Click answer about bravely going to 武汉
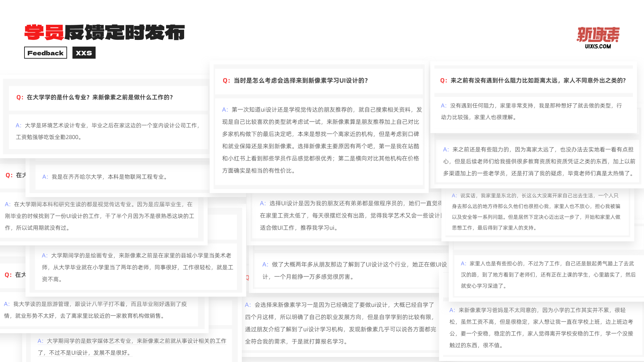This screenshot has width=644, height=362. (548, 275)
